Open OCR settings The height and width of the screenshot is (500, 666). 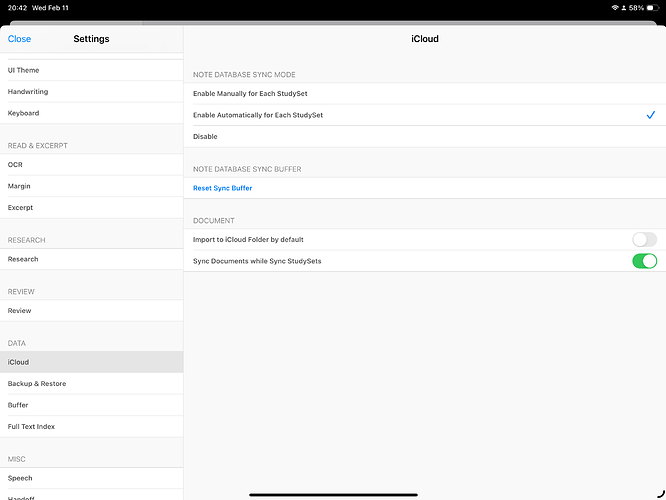point(15,164)
